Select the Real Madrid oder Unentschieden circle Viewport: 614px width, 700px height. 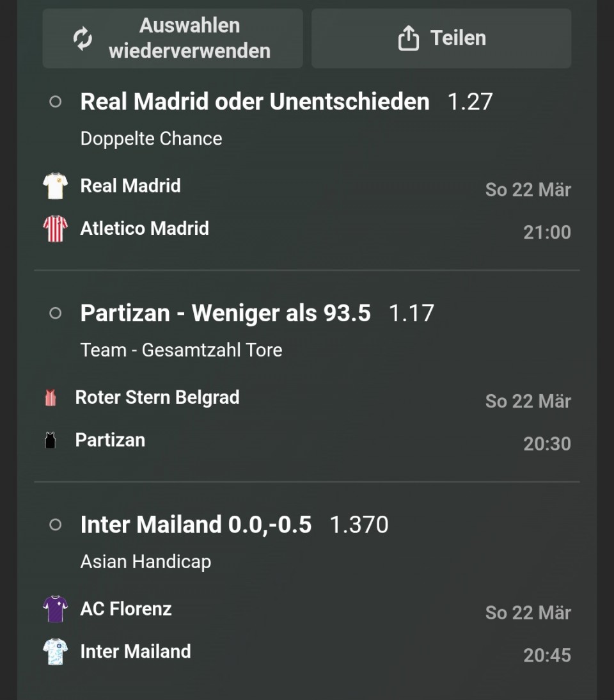coord(56,102)
